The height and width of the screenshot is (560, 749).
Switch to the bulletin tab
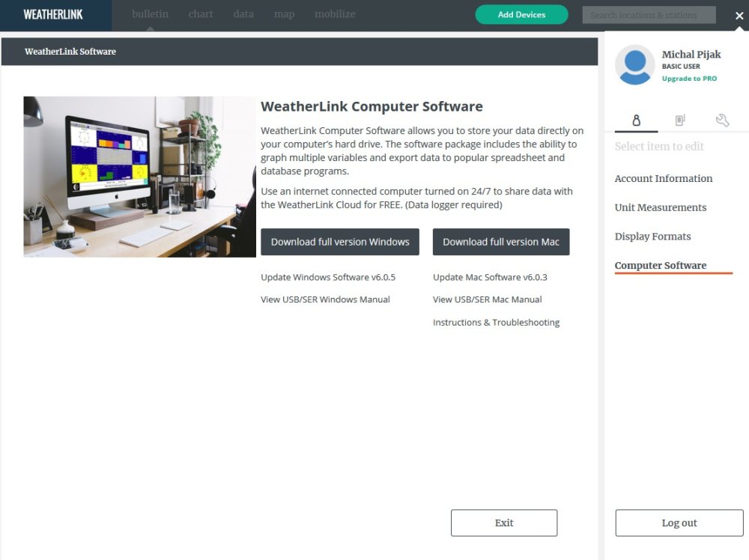(x=150, y=13)
